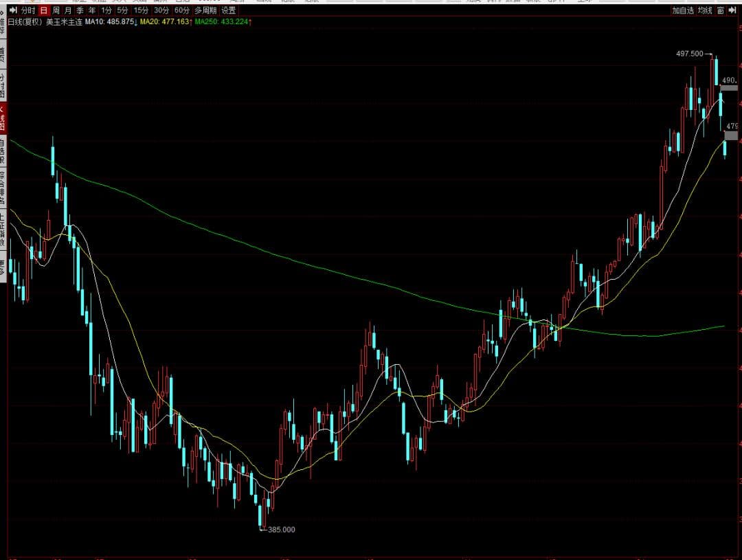Switch to 分时 intraday chart
Screen dimensions: 742x560
pos(28,10)
